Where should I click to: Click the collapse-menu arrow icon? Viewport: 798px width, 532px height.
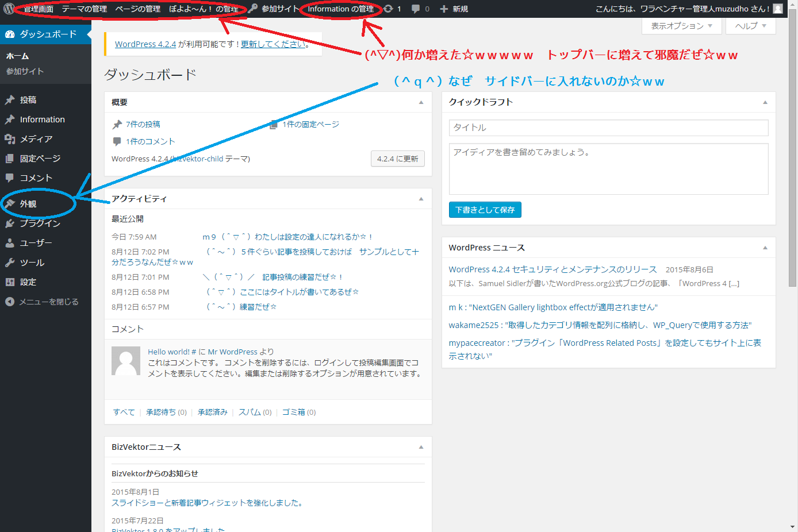point(10,302)
